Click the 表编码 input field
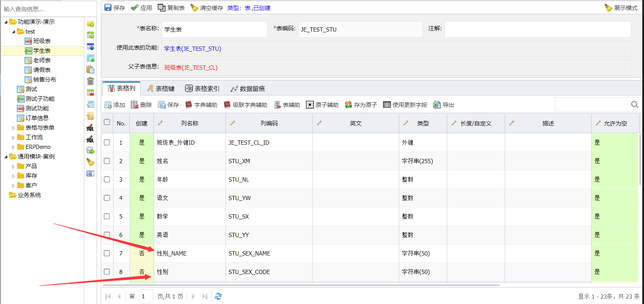Viewport: 644px width, 304px height. 361,29
